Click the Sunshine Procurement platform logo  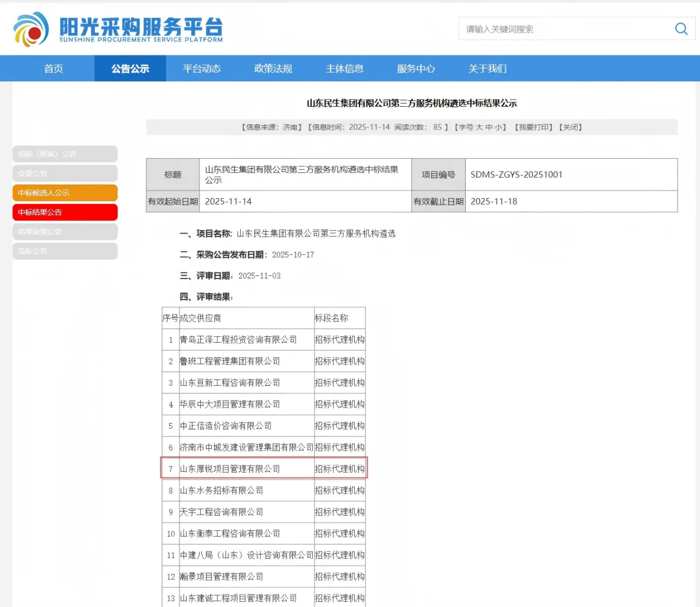(x=118, y=29)
